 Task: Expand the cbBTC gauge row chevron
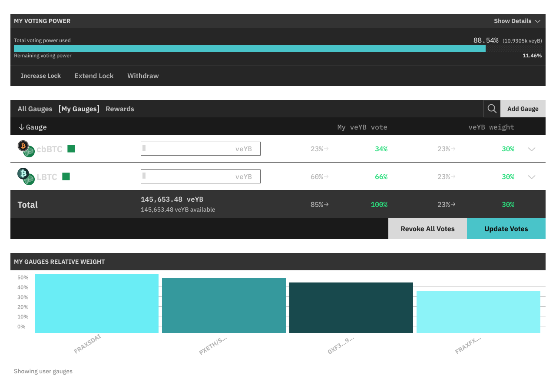[x=531, y=149]
